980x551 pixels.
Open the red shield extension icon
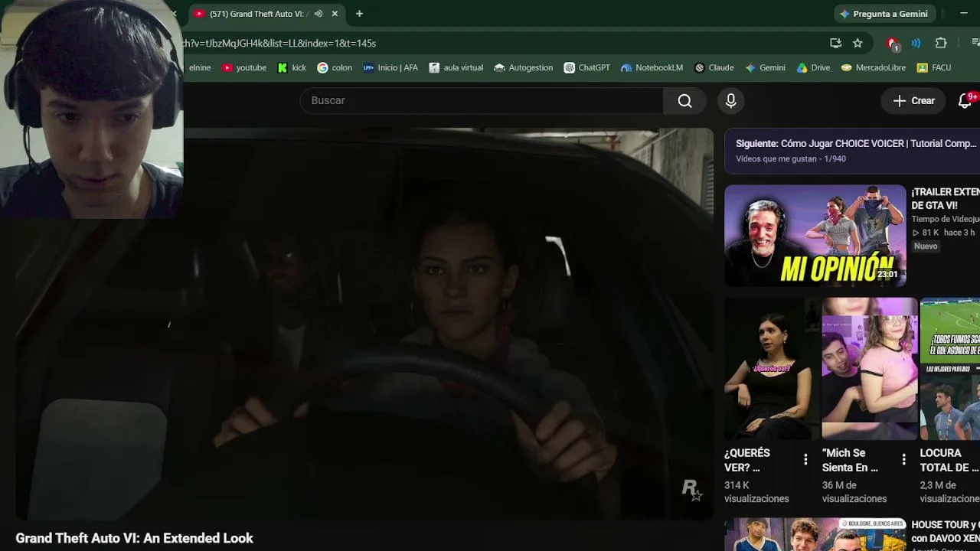(x=892, y=44)
